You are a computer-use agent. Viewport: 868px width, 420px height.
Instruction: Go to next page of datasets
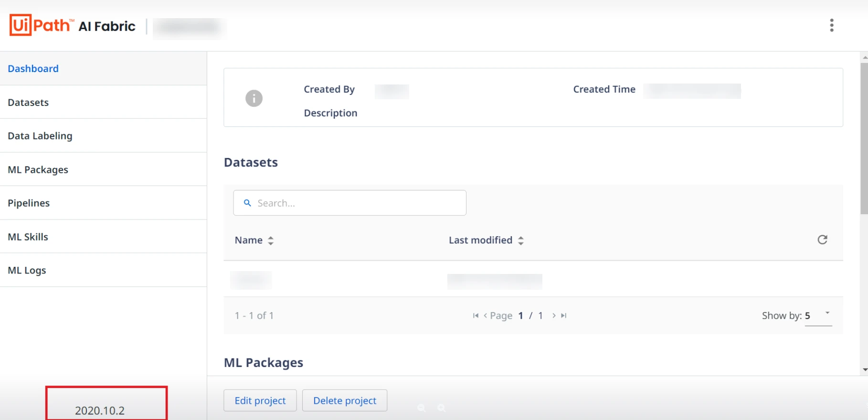pyautogui.click(x=554, y=315)
